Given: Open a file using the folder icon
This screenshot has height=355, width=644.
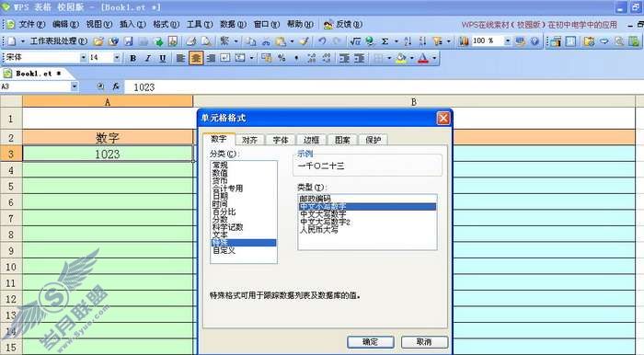Looking at the screenshot, I should click(98, 41).
